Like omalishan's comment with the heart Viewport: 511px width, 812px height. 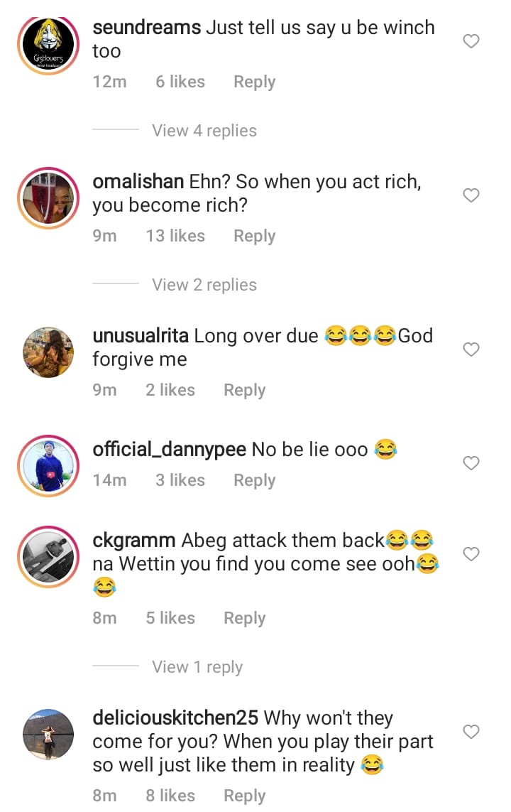471,195
